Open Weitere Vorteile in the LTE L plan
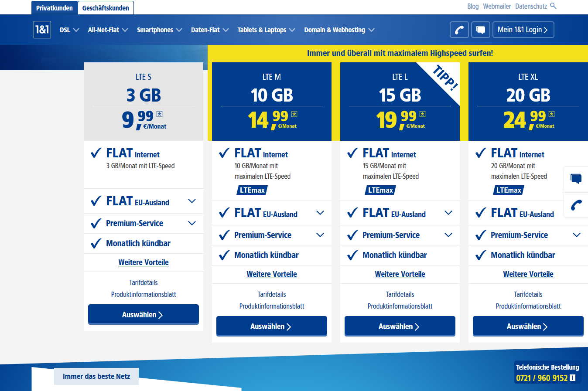 click(400, 274)
